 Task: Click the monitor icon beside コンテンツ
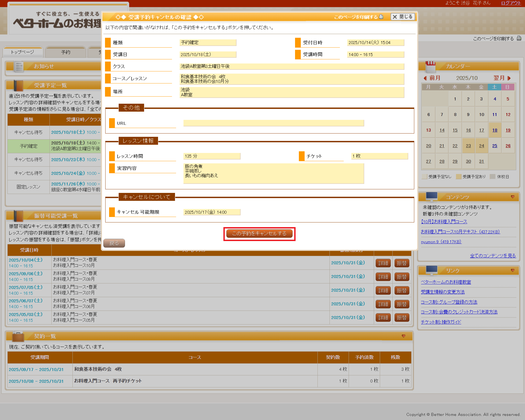431,196
